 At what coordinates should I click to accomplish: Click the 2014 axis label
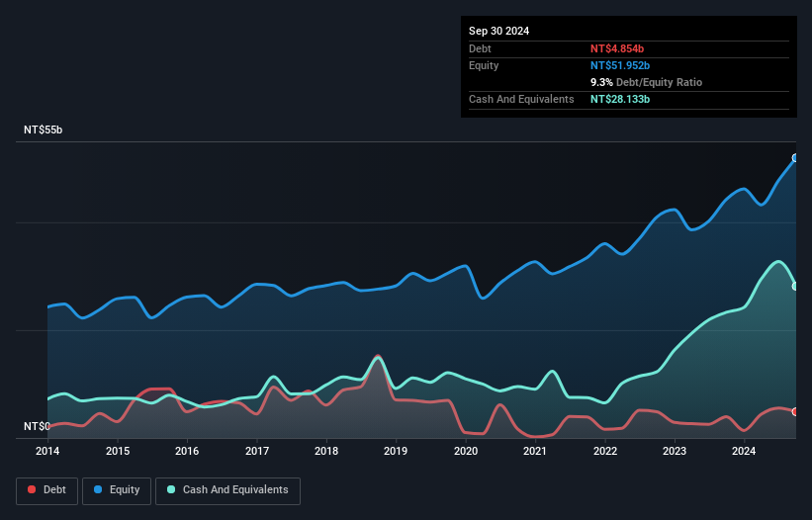47,451
